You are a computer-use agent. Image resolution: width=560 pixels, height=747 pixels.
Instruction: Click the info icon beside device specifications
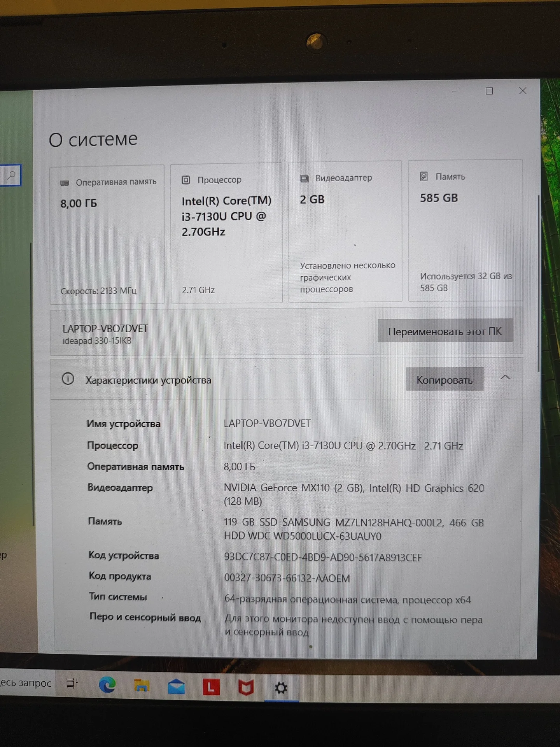point(68,379)
